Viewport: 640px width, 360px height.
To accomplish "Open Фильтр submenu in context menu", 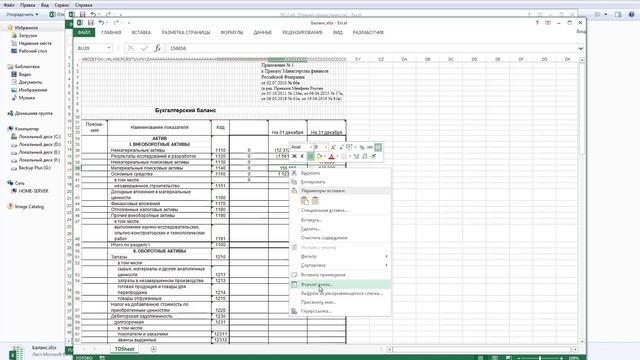I will click(340, 256).
